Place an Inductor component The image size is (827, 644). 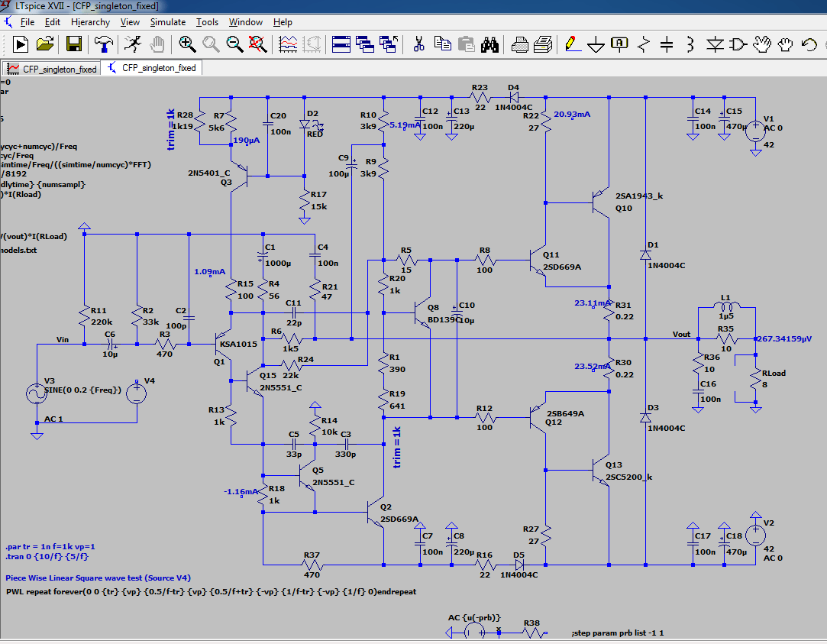click(x=690, y=44)
